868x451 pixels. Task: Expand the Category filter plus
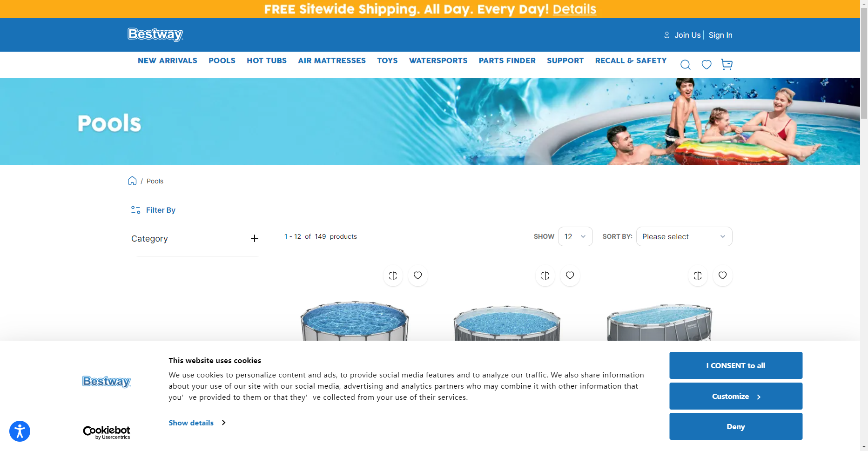click(255, 238)
